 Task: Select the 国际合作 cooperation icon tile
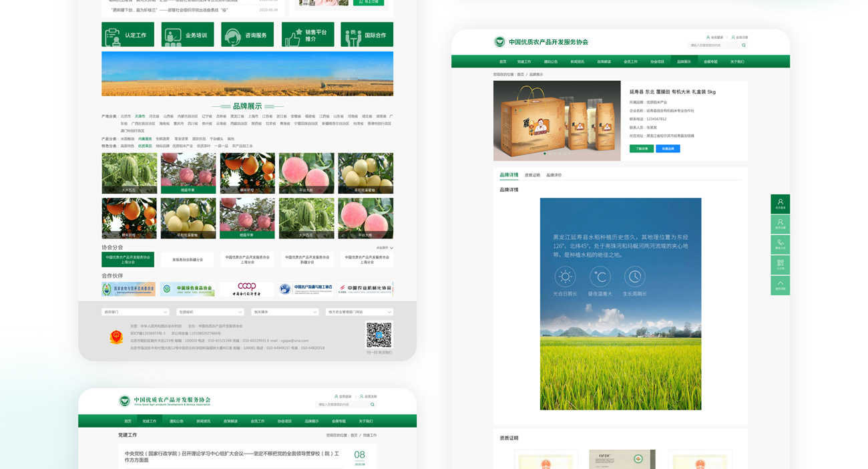(x=367, y=35)
